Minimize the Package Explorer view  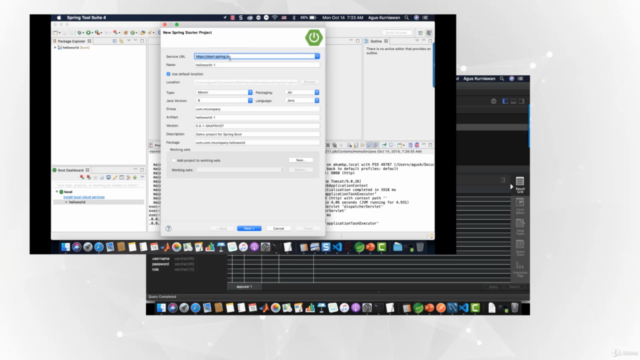(135, 41)
